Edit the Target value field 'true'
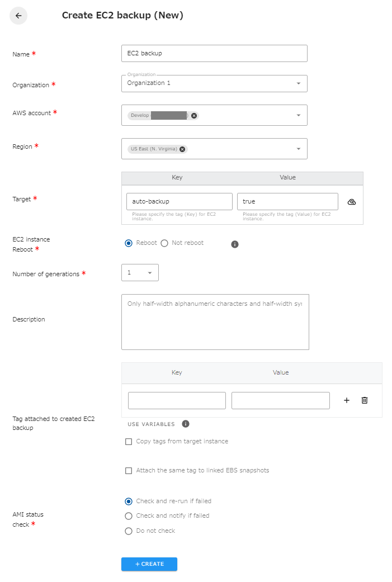Image resolution: width=392 pixels, height=582 pixels. 287,201
